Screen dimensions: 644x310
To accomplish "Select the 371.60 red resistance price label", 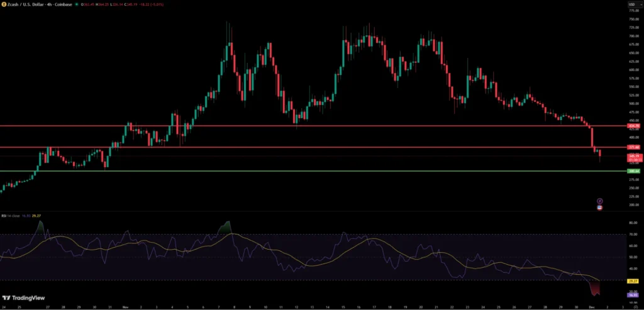I will pyautogui.click(x=633, y=147).
